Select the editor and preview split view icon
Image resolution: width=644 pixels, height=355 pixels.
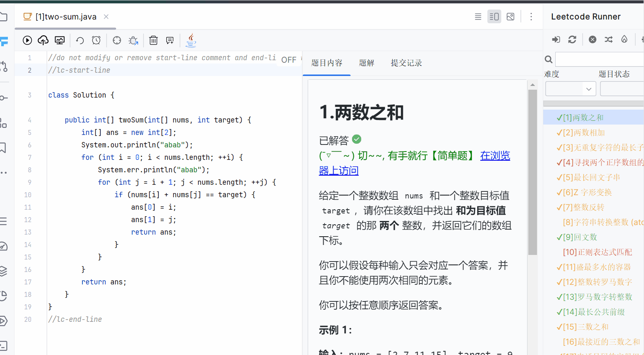(x=494, y=17)
